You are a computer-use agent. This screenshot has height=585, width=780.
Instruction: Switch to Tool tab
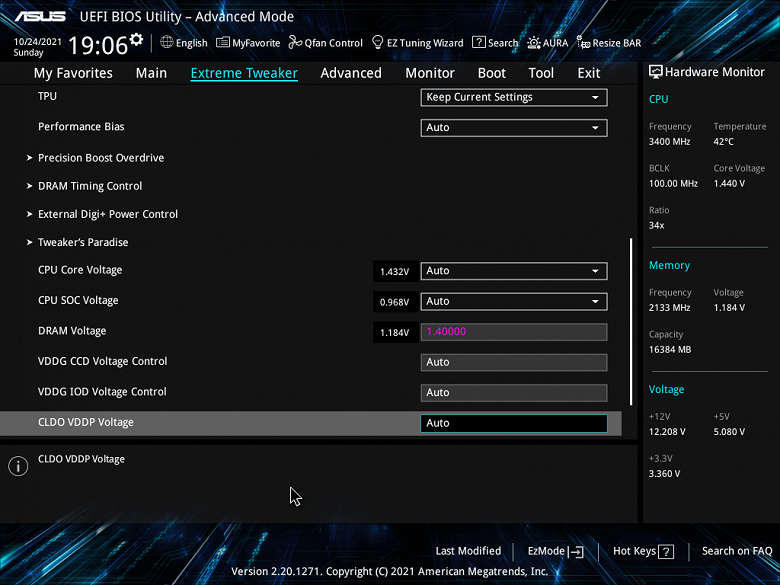pos(541,73)
